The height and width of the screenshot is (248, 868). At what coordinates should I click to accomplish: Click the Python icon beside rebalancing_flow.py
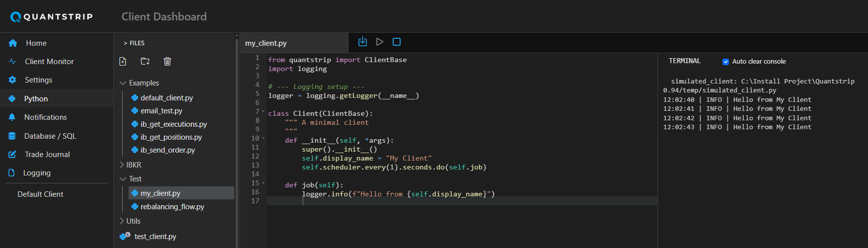[135, 207]
